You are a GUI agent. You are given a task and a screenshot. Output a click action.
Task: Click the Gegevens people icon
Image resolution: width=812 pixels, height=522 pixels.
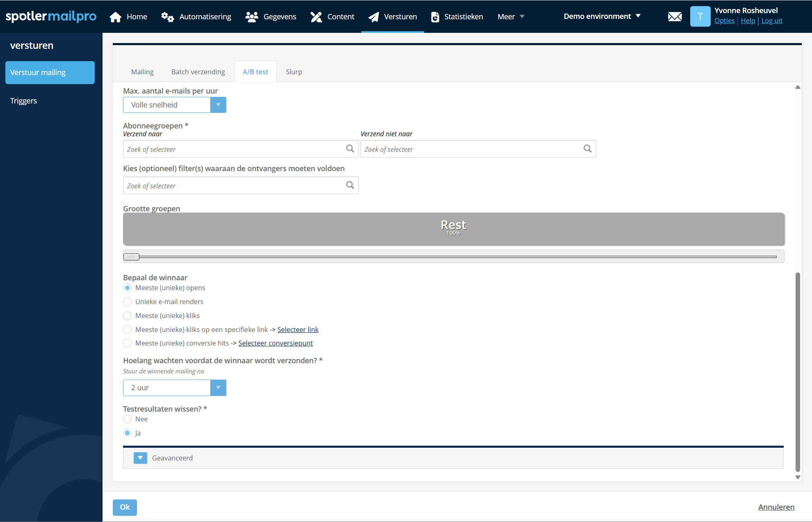click(x=251, y=17)
